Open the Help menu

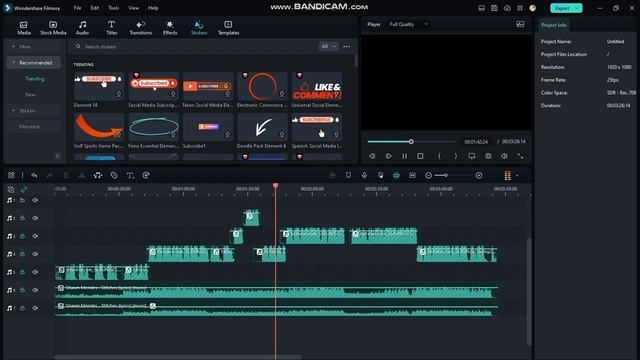153,8
